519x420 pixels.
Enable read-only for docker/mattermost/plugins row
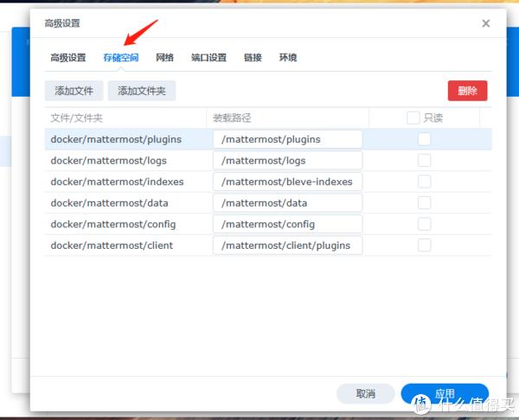[424, 139]
